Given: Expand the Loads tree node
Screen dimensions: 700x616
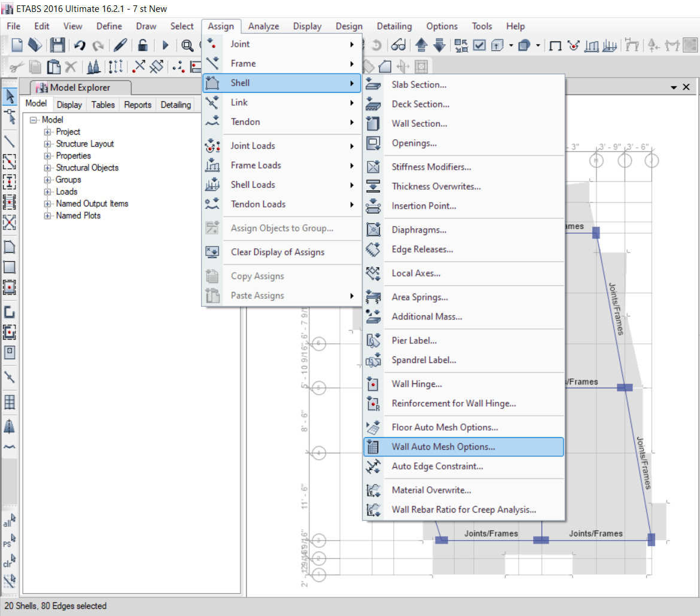Looking at the screenshot, I should pos(48,191).
